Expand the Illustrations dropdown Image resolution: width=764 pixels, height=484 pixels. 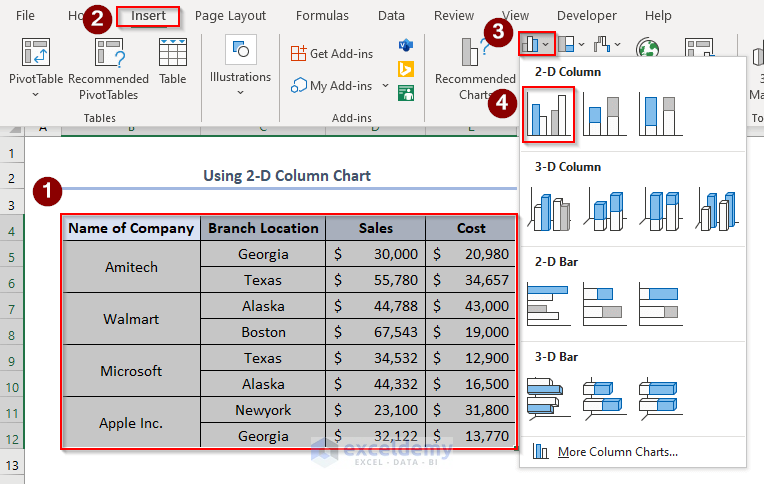click(x=240, y=92)
